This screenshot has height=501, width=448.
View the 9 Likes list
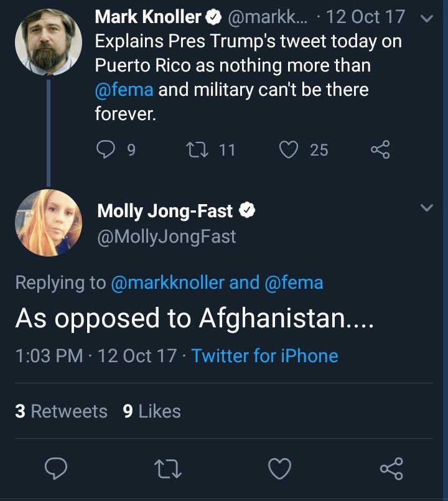coord(152,411)
